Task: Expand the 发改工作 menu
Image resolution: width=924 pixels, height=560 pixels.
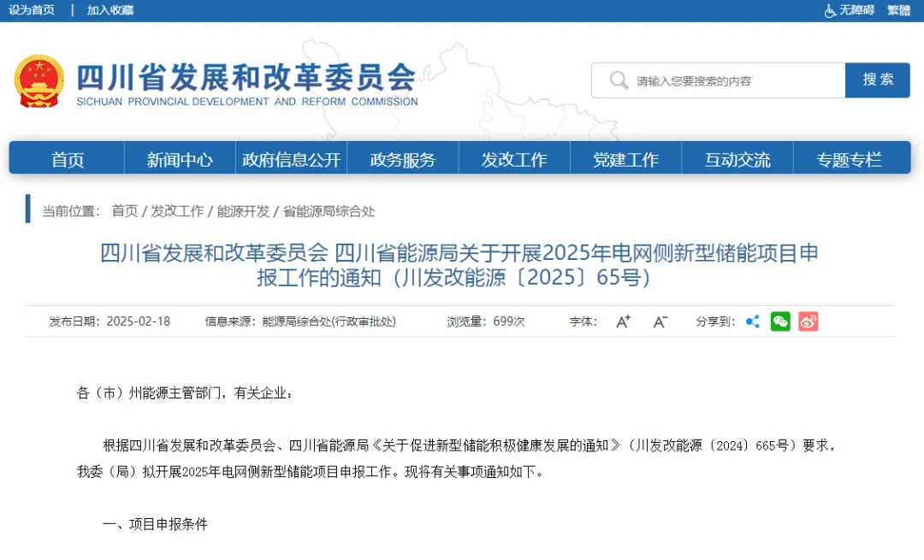Action: [514, 159]
